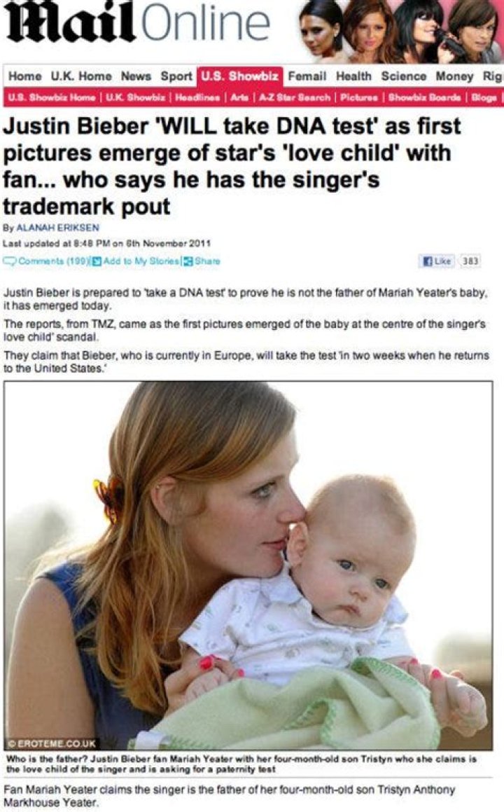Open the Home navigation tab
The height and width of the screenshot is (812, 504).
tap(24, 76)
